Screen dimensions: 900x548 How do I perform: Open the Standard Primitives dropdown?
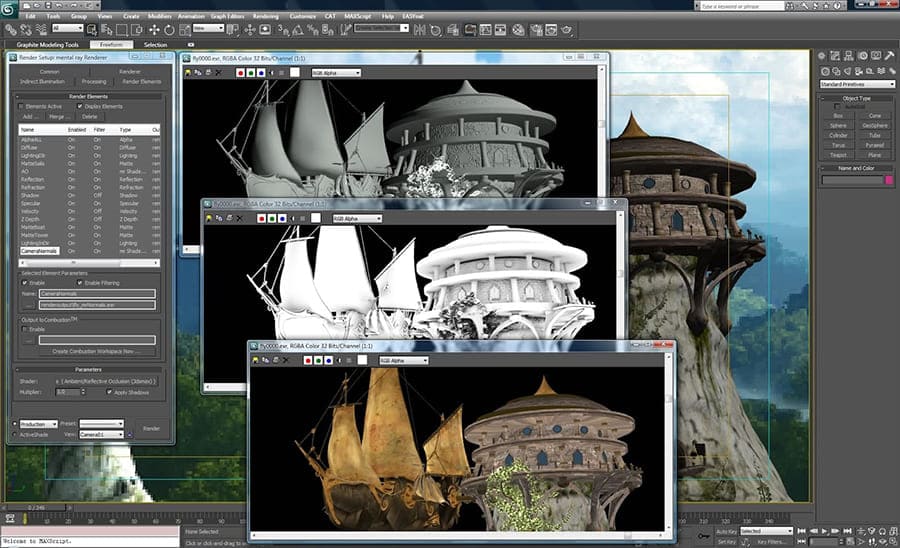pyautogui.click(x=855, y=84)
